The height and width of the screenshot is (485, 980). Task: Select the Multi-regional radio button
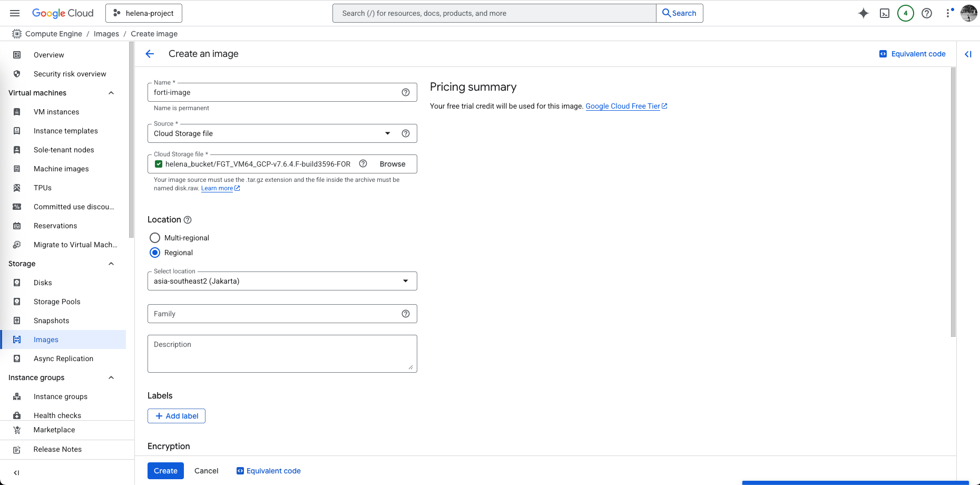[155, 238]
